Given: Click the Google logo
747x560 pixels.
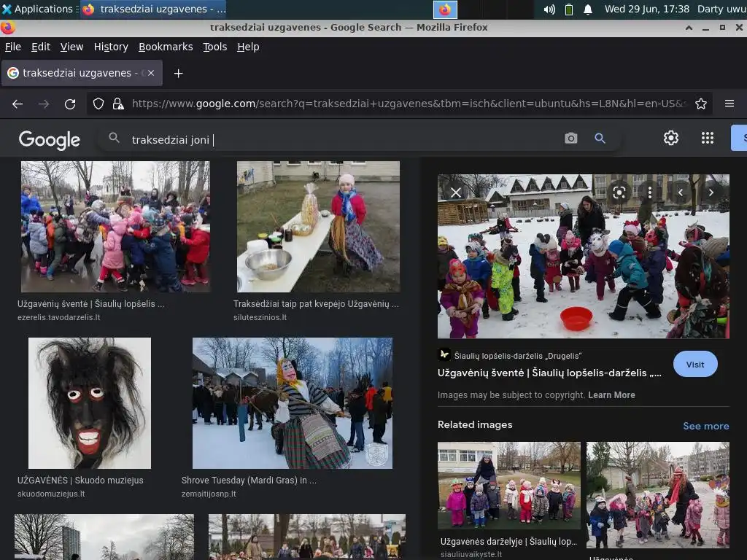Looking at the screenshot, I should [50, 140].
